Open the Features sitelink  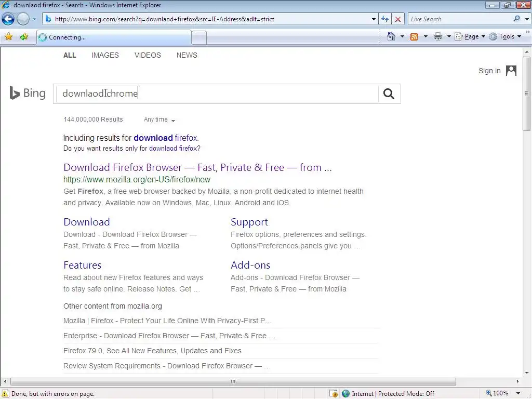[x=83, y=265]
